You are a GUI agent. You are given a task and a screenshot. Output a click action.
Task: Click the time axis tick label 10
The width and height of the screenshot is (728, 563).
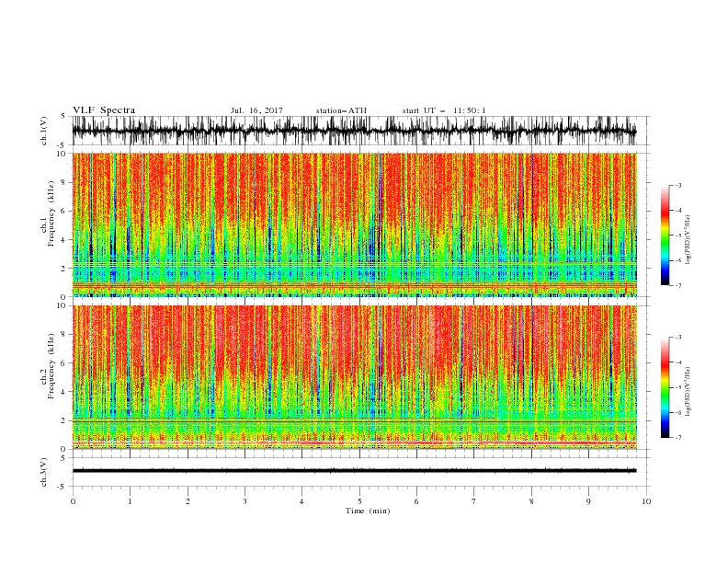click(x=646, y=501)
